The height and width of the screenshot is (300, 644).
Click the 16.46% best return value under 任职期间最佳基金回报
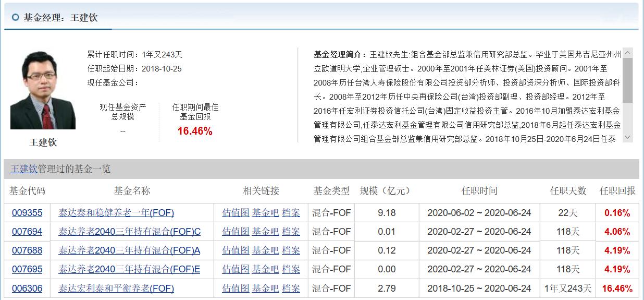point(195,131)
